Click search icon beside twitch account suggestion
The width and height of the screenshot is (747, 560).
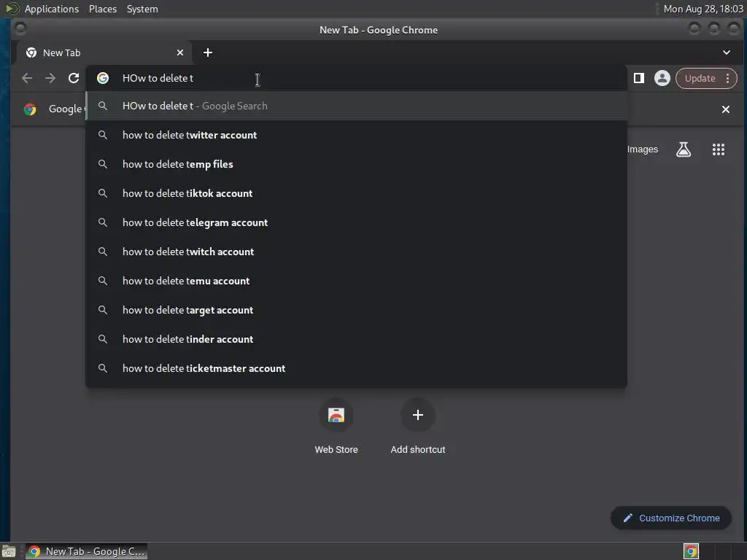click(x=102, y=252)
